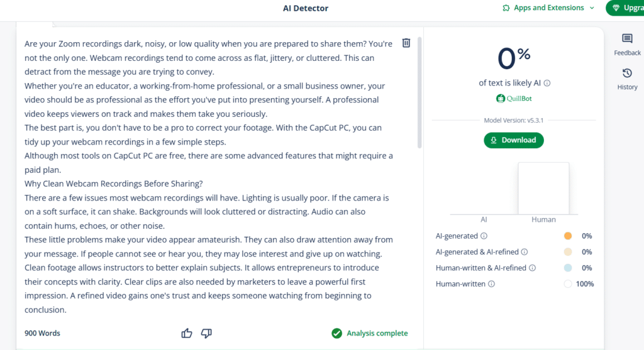This screenshot has width=644, height=350.
Task: Click info icon next to AI-generated
Action: coord(484,236)
